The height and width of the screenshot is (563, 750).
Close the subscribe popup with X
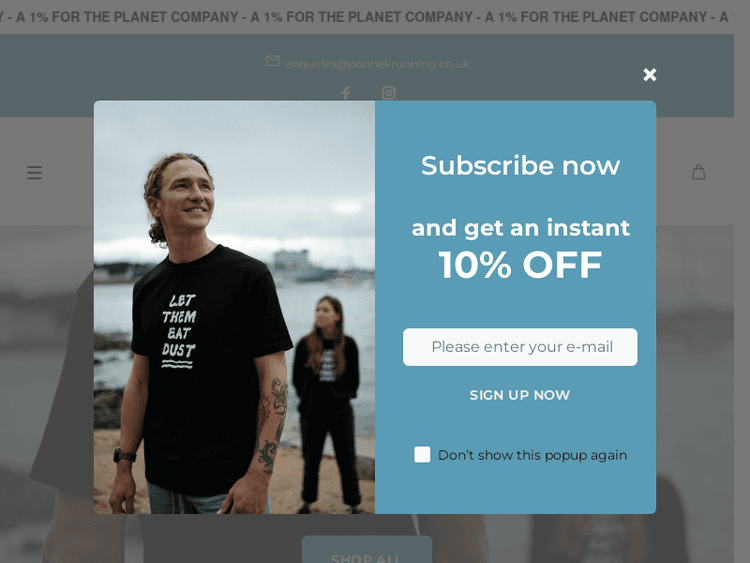[x=650, y=75]
